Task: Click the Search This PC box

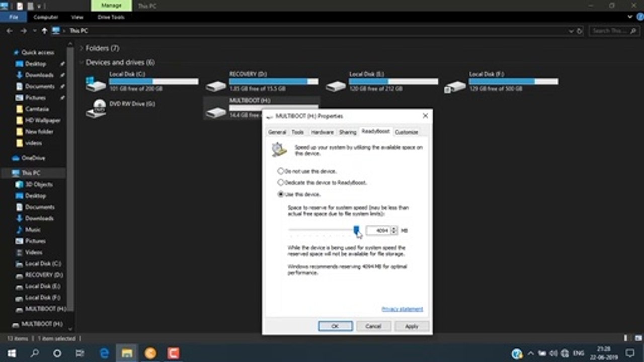Action: (614, 31)
